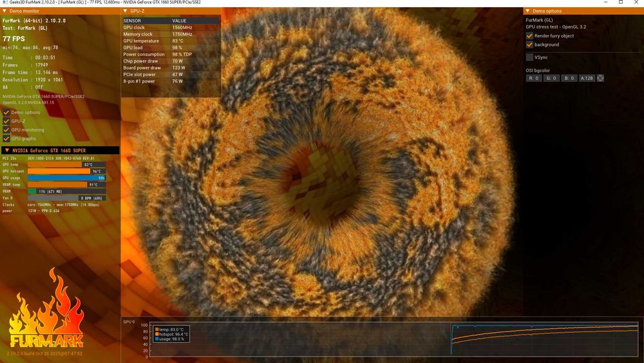Collapse the Demo options panel on the right
Screen dimensions: 644x363
[528, 11]
